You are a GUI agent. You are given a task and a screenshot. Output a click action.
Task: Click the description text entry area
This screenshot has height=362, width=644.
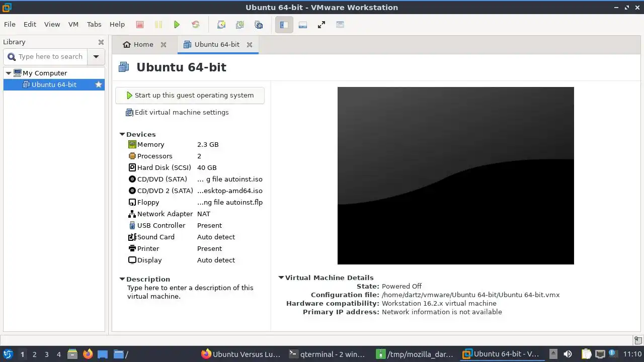pos(190,292)
